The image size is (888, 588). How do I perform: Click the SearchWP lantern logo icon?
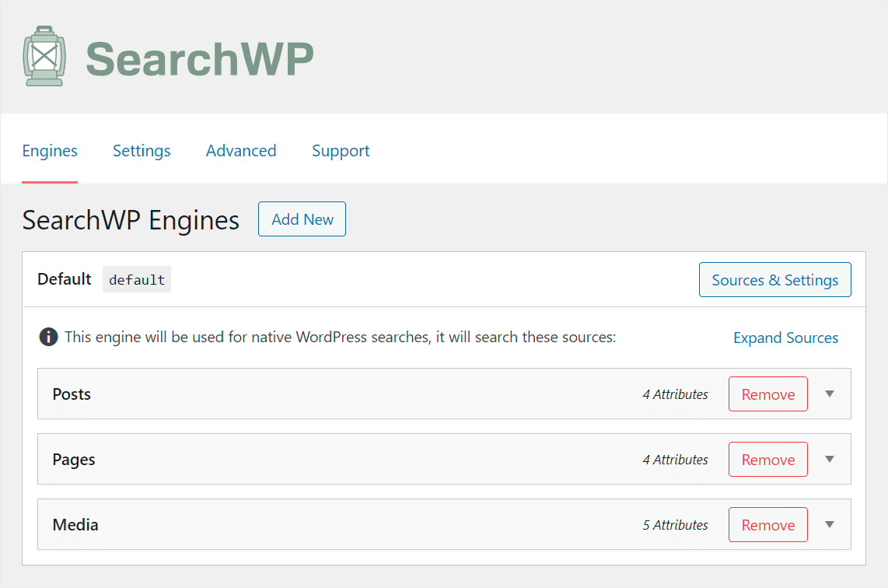tap(44, 56)
